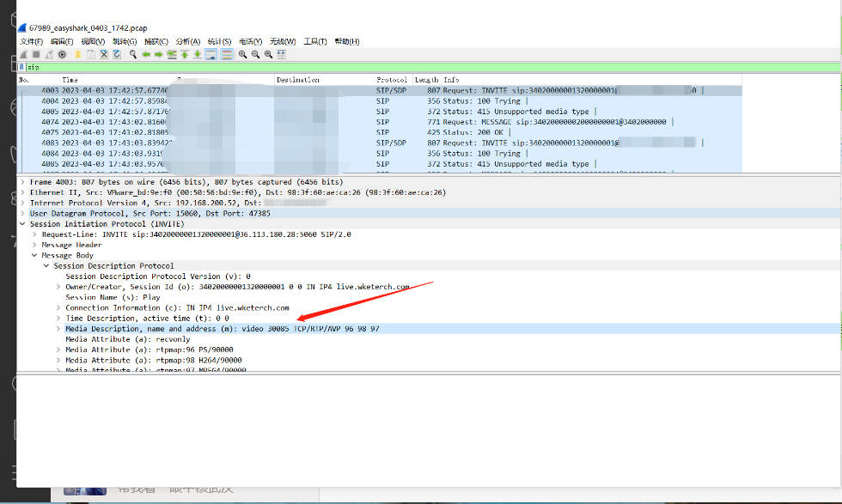Open the 帮助(H) menu
This screenshot has width=842, height=504.
347,41
